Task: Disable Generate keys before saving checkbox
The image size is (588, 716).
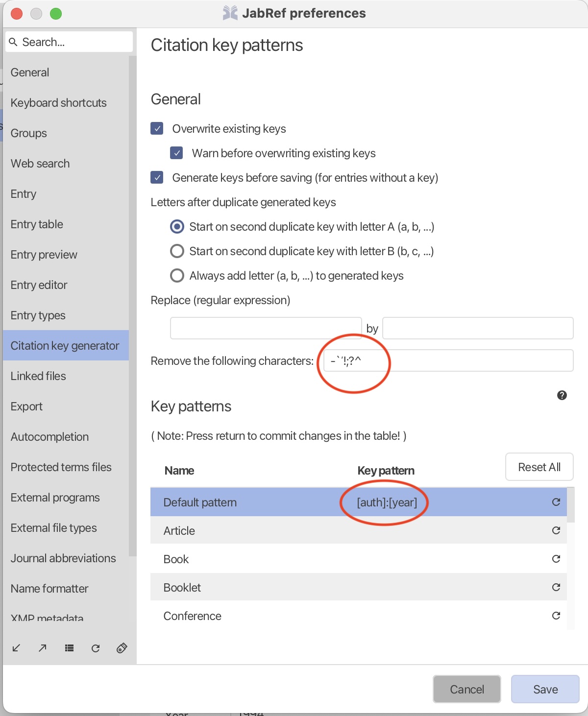Action: 157,178
